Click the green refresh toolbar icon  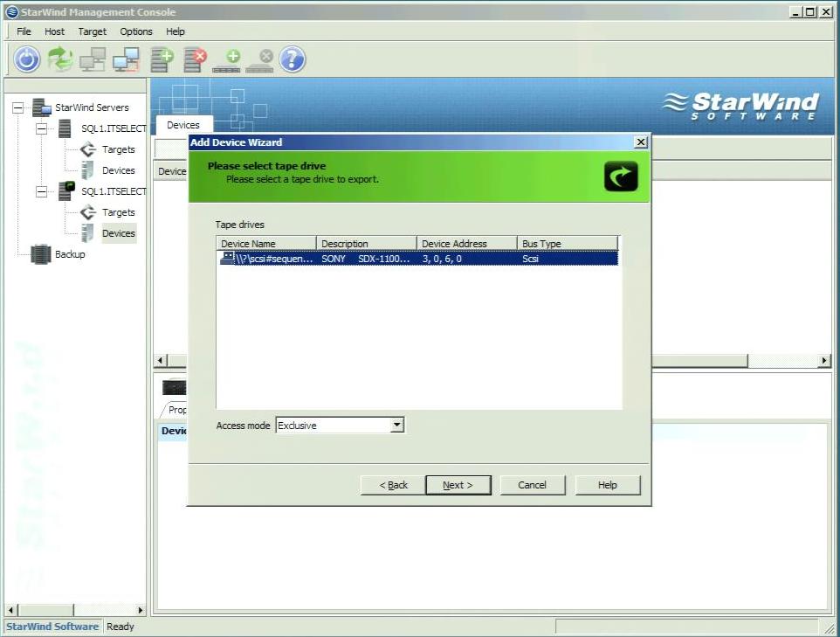coord(60,59)
